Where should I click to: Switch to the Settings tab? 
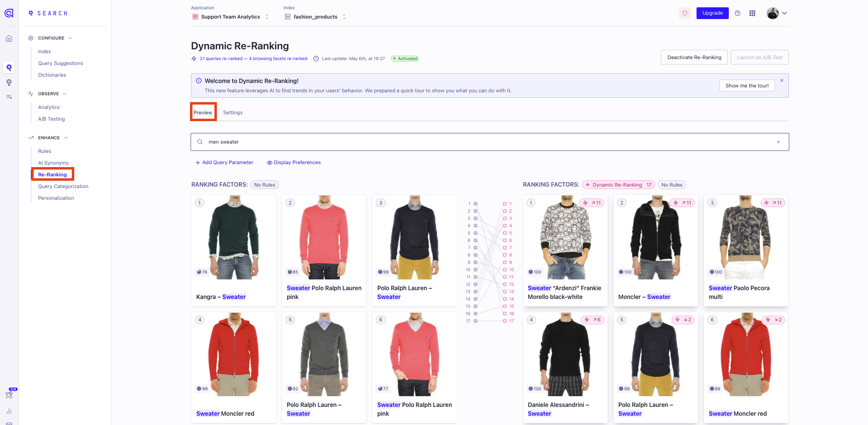tap(233, 112)
